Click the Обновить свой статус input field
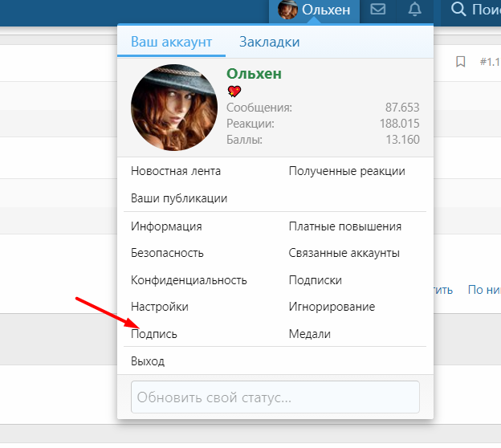The width and height of the screenshot is (501, 448). [x=275, y=397]
